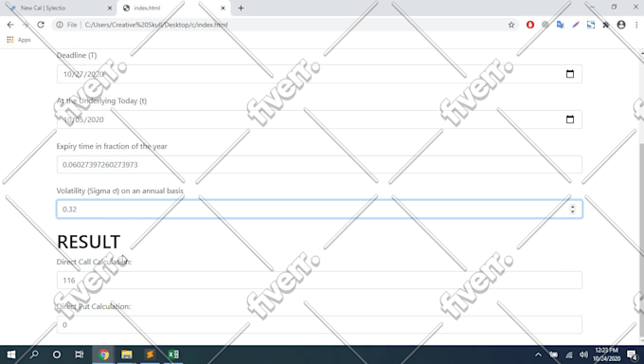The width and height of the screenshot is (644, 364).
Task: Focus the At the Underlying Today date field
Action: click(x=319, y=119)
